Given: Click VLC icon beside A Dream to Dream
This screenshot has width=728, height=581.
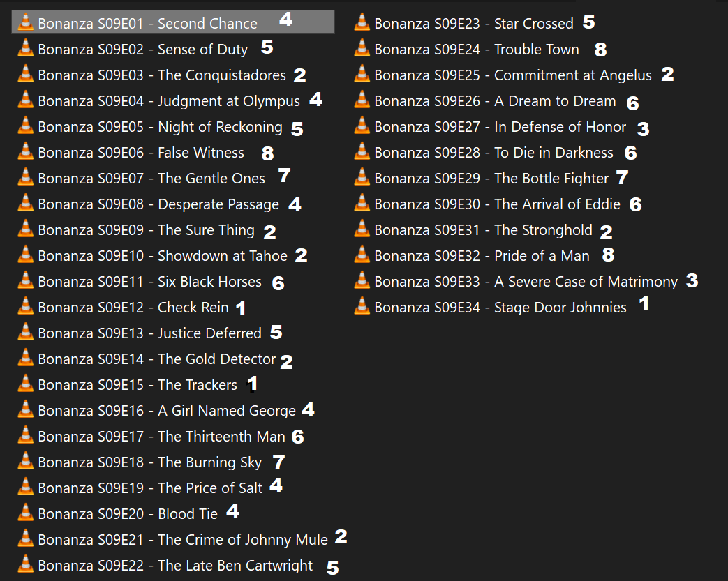Looking at the screenshot, I should click(x=362, y=100).
